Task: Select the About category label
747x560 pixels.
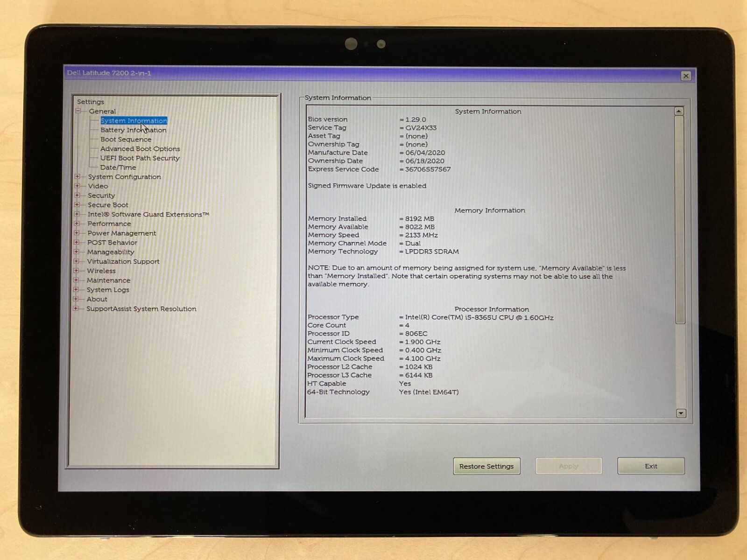Action: pyautogui.click(x=97, y=299)
